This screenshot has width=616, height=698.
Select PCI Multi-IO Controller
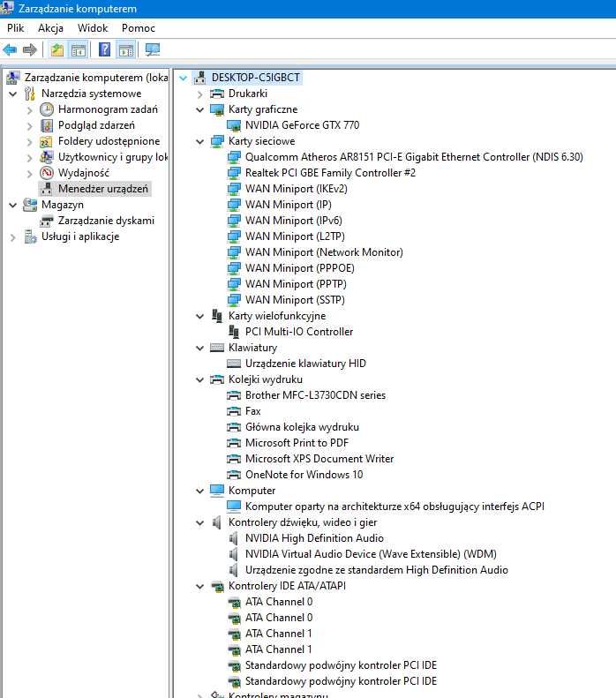[x=299, y=332]
